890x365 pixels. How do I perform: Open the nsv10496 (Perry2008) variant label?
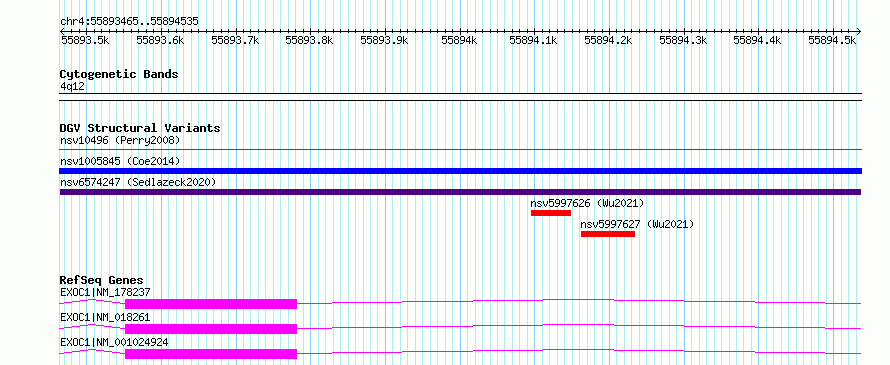coord(120,140)
